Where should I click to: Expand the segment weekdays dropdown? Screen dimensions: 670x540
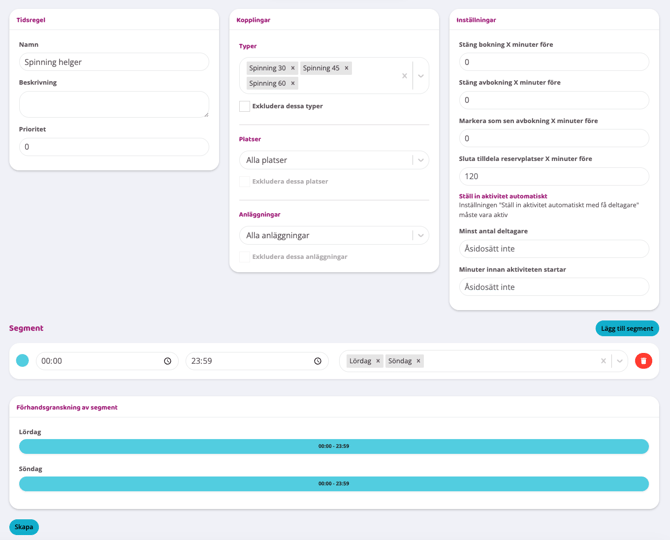coord(620,361)
